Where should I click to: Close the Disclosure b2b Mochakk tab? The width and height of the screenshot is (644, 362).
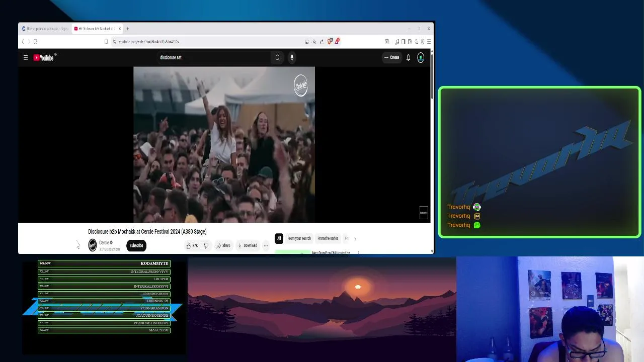click(120, 29)
